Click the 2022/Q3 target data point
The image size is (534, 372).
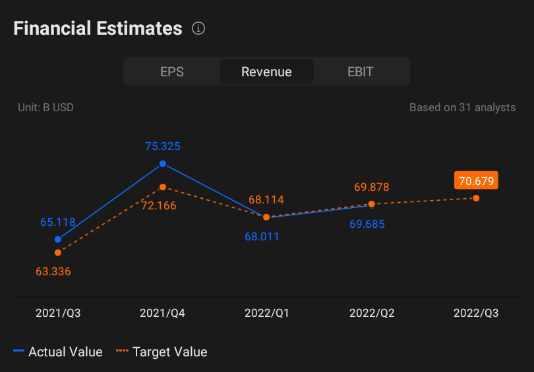(476, 198)
